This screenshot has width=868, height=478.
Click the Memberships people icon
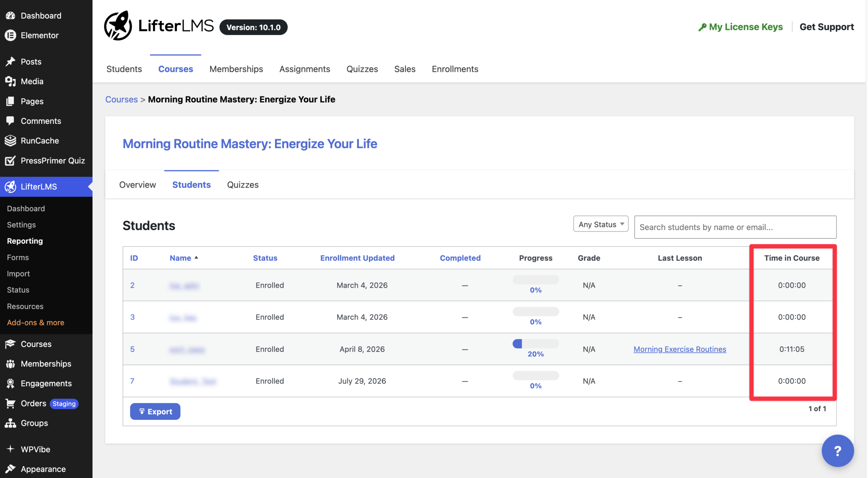11,364
